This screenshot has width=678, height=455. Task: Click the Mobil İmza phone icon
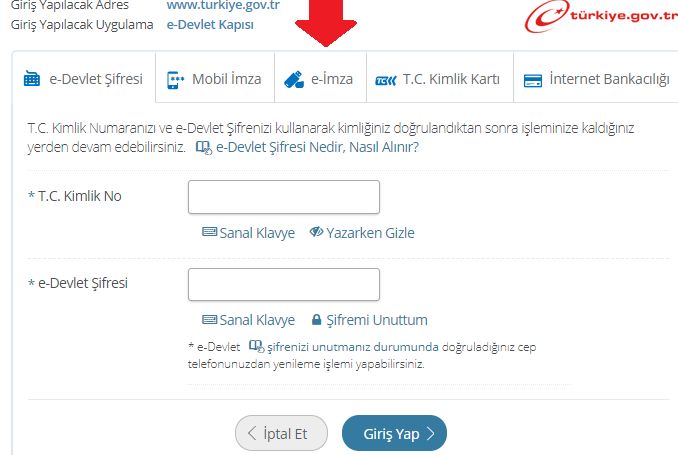click(175, 80)
